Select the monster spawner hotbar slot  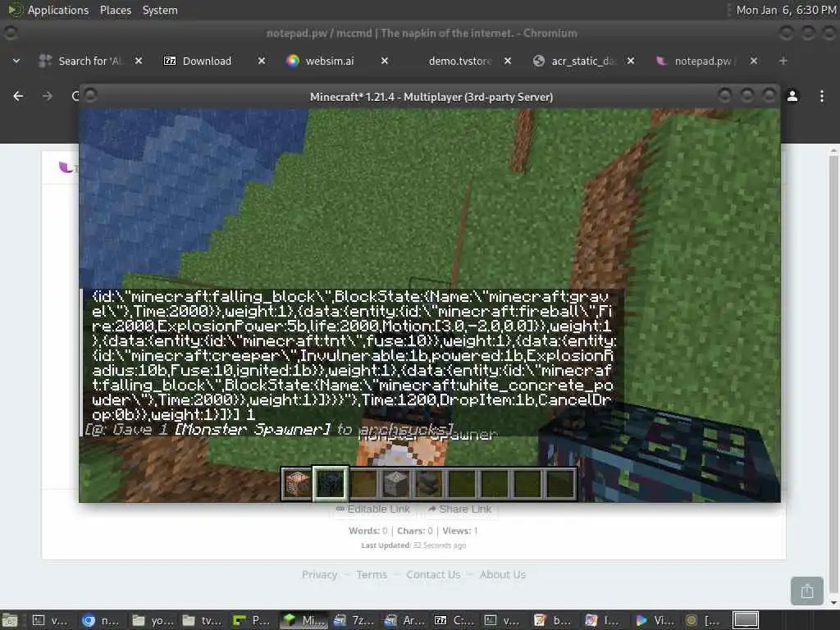pos(330,483)
